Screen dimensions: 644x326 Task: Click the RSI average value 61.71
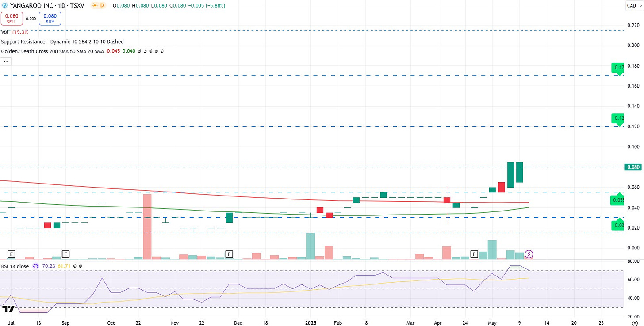(65, 266)
